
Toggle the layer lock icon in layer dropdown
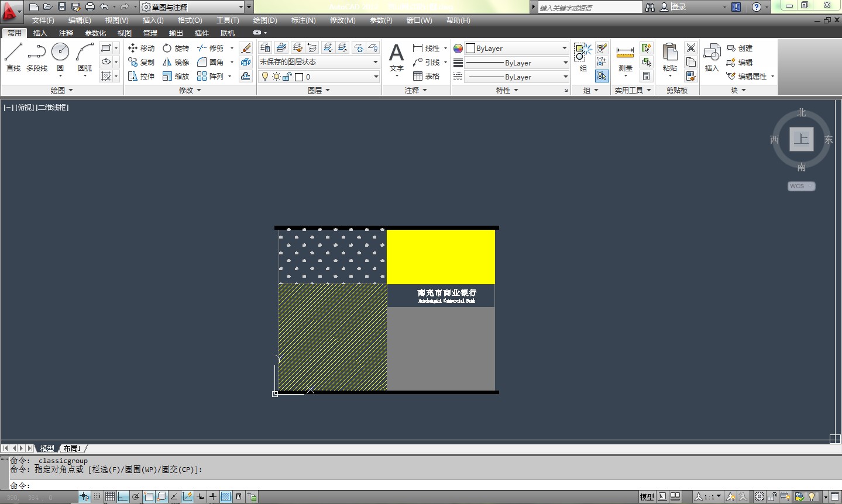(x=287, y=77)
